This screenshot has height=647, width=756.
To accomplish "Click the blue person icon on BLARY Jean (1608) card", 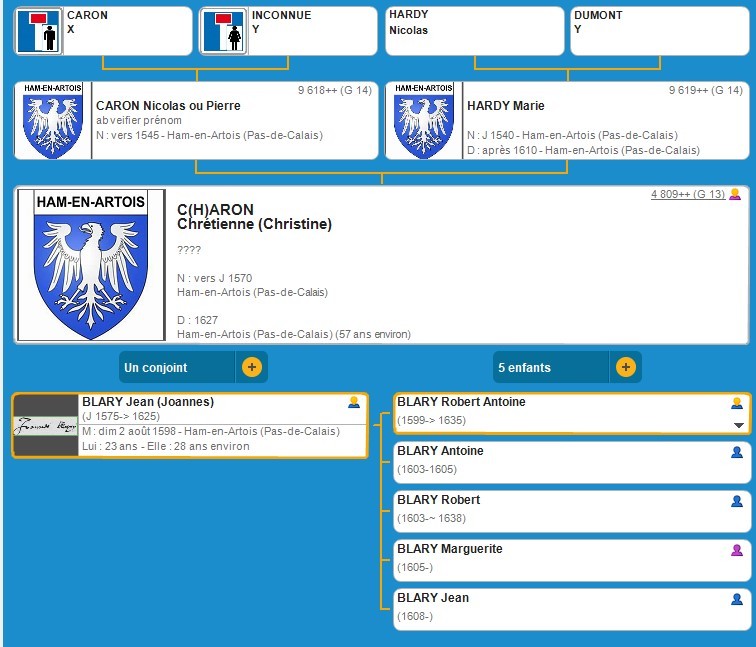I will (x=737, y=599).
